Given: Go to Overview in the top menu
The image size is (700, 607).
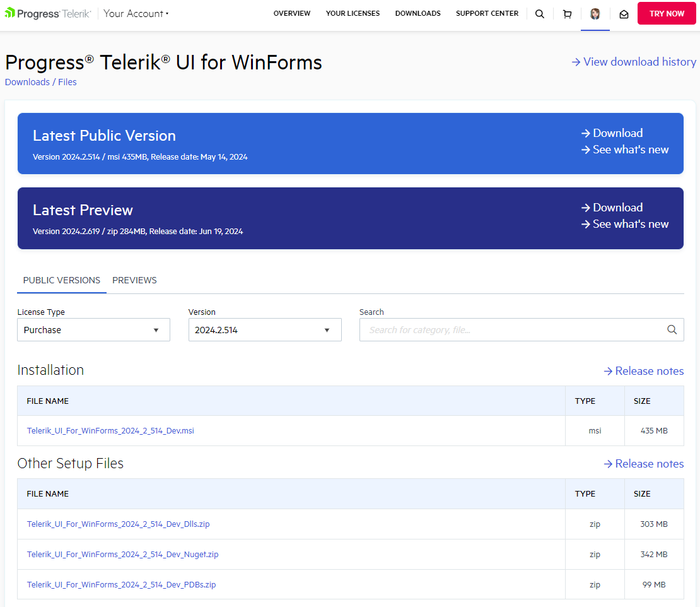Looking at the screenshot, I should (291, 13).
